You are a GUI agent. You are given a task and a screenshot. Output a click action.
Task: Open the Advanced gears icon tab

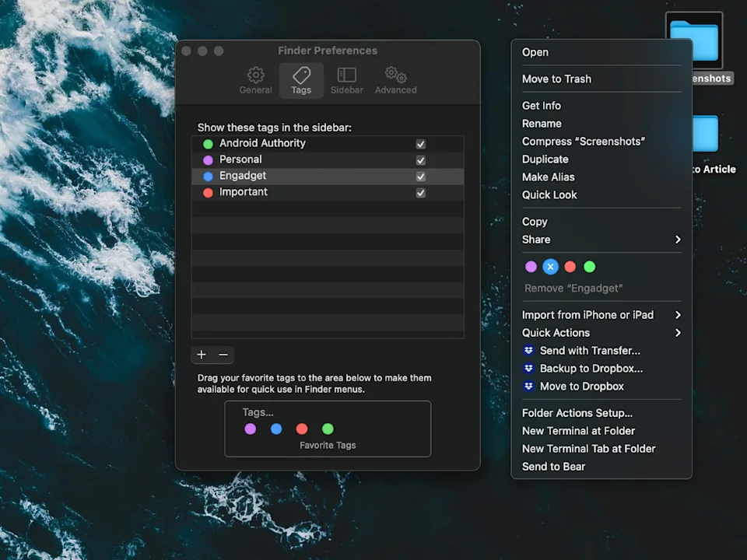395,75
